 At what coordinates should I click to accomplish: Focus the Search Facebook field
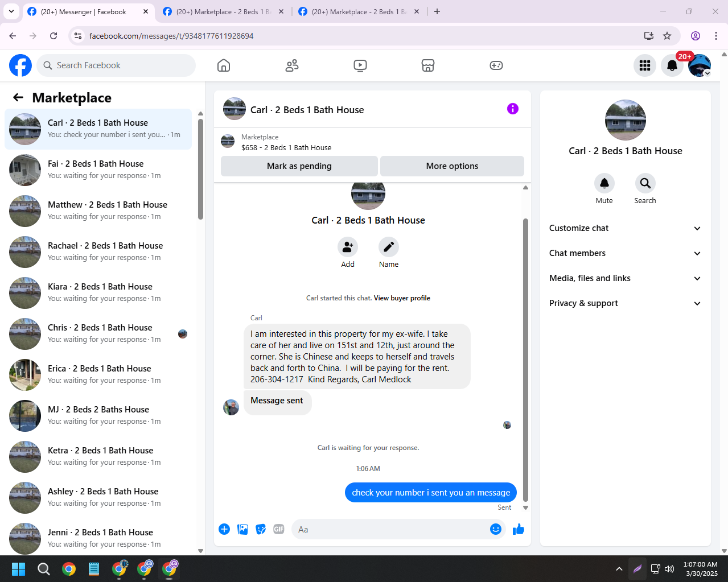(116, 65)
